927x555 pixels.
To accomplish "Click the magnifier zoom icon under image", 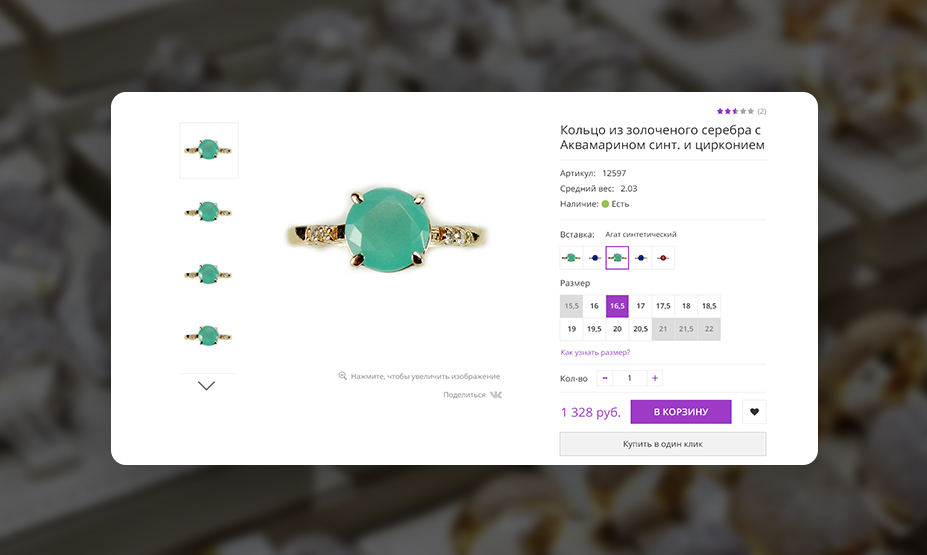I will [342, 376].
